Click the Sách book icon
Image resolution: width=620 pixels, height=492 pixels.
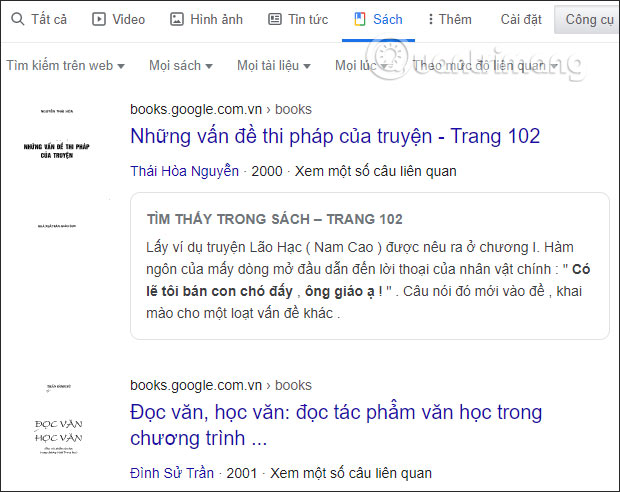[x=360, y=19]
